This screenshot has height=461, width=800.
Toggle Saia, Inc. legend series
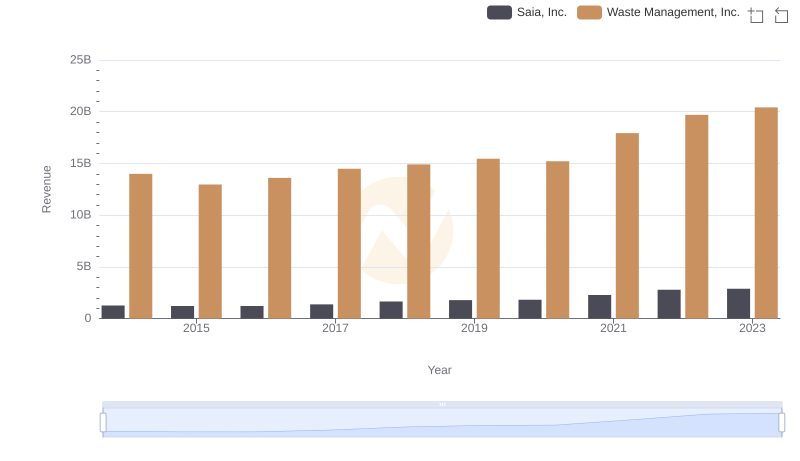pos(527,12)
